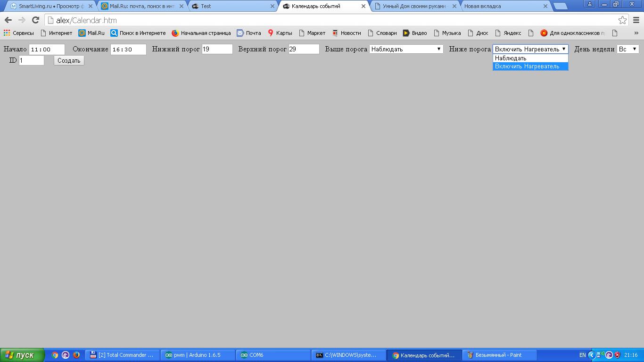The image size is (644, 362).
Task: Click the ID input field
Action: coord(32,60)
